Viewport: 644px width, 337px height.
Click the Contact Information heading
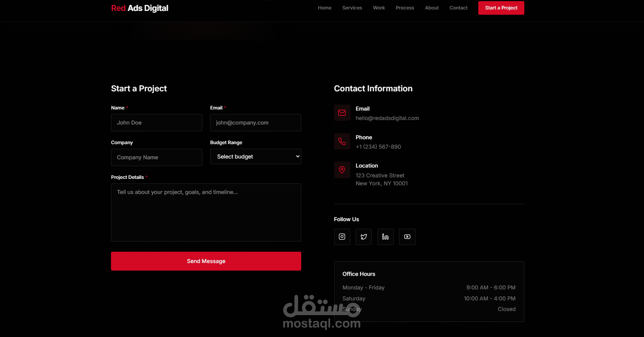point(373,89)
